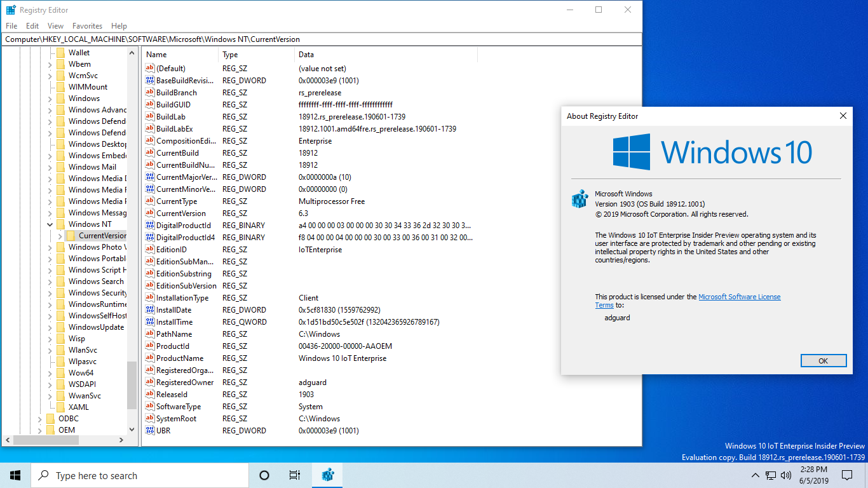This screenshot has width=868, height=488.
Task: Click the taskbar search box
Action: coord(140,475)
